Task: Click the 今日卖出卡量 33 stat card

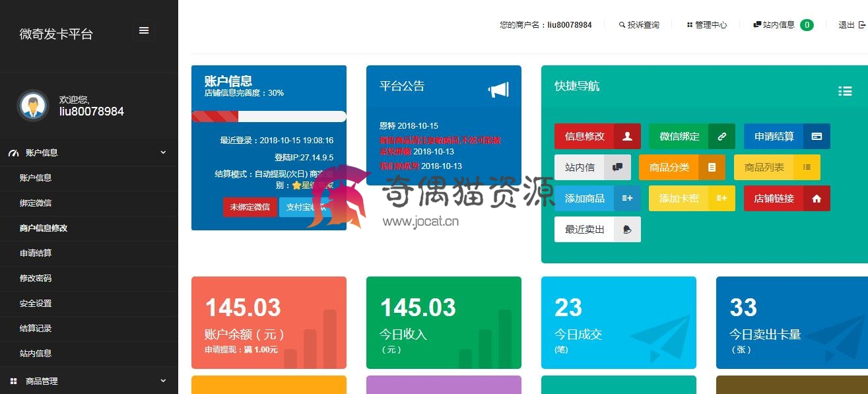Action: 792,323
